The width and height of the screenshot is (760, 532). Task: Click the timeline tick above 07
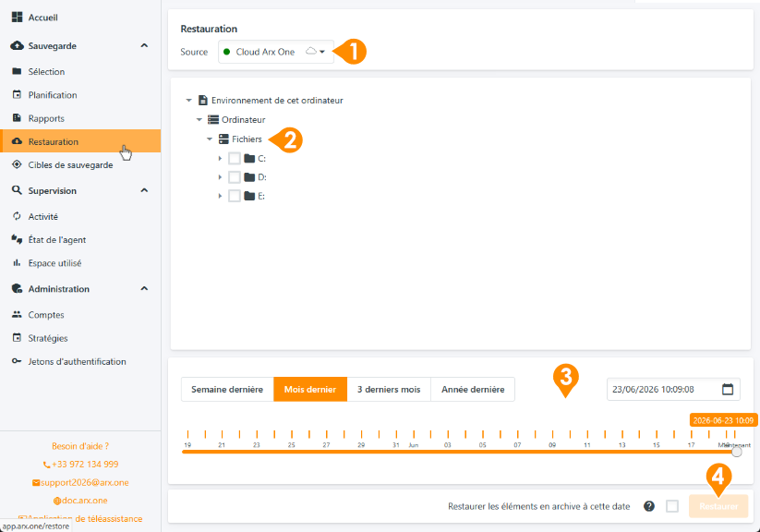click(x=518, y=434)
